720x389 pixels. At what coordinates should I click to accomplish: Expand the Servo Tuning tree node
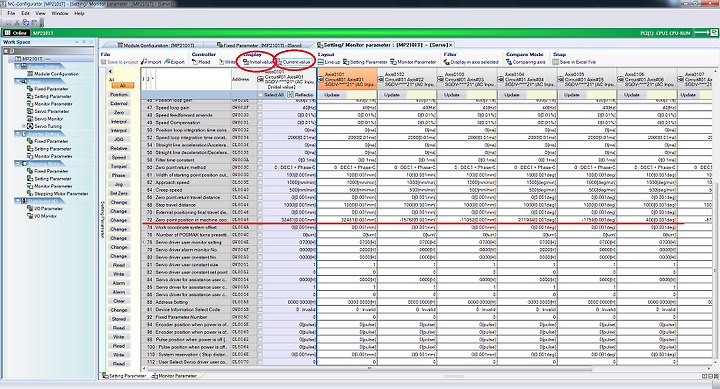(23, 126)
